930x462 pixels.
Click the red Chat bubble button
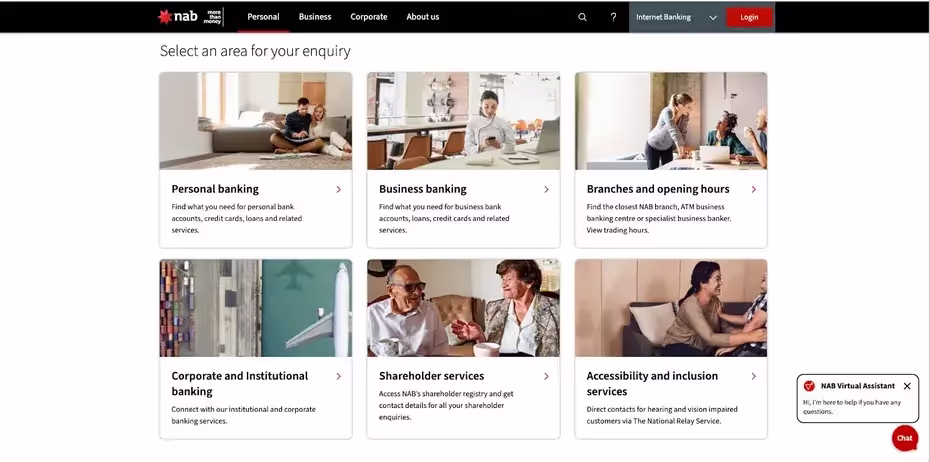tap(904, 438)
